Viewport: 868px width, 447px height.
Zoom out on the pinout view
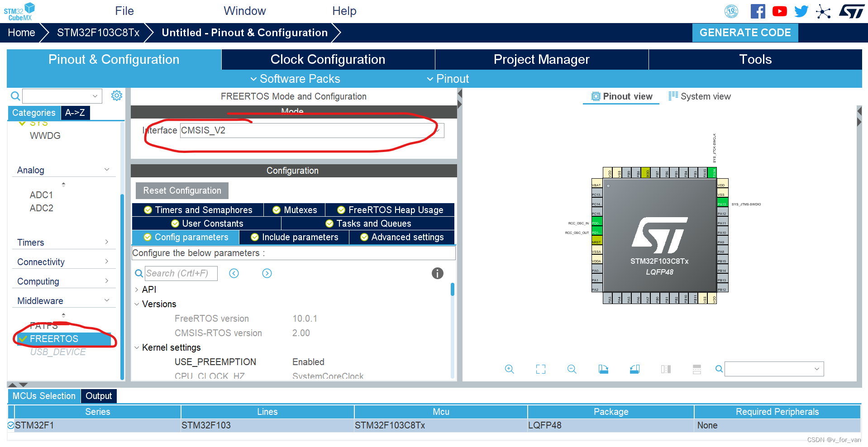click(572, 369)
